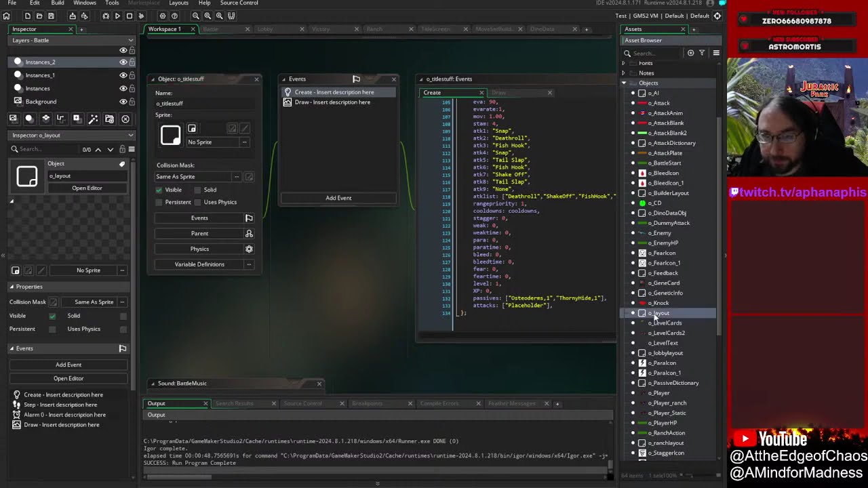Collapse the Properties section in Inspector
This screenshot has height=488, width=868.
coord(12,287)
